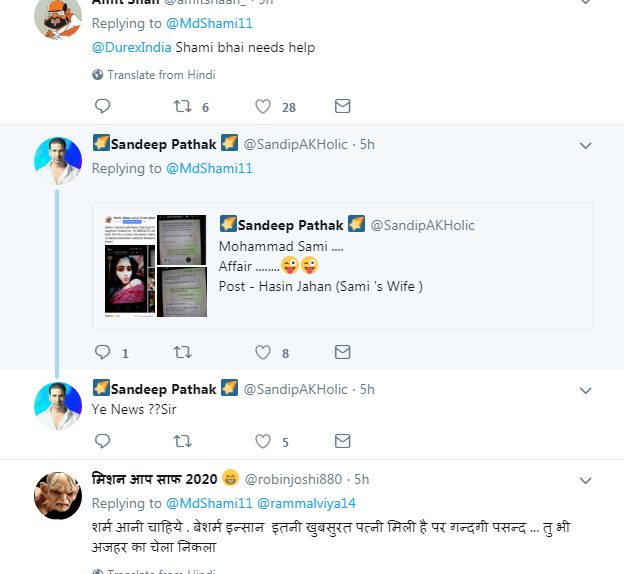Viewport: 624px width, 574px height.
Task: Open robinjoshi880's profile avatar
Action: [x=58, y=492]
